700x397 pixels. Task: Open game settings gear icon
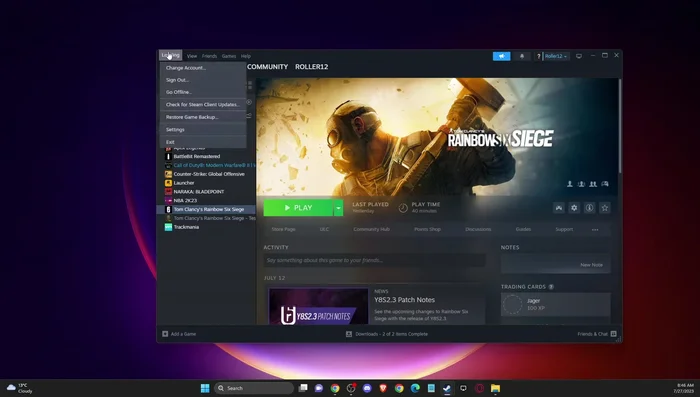(574, 208)
